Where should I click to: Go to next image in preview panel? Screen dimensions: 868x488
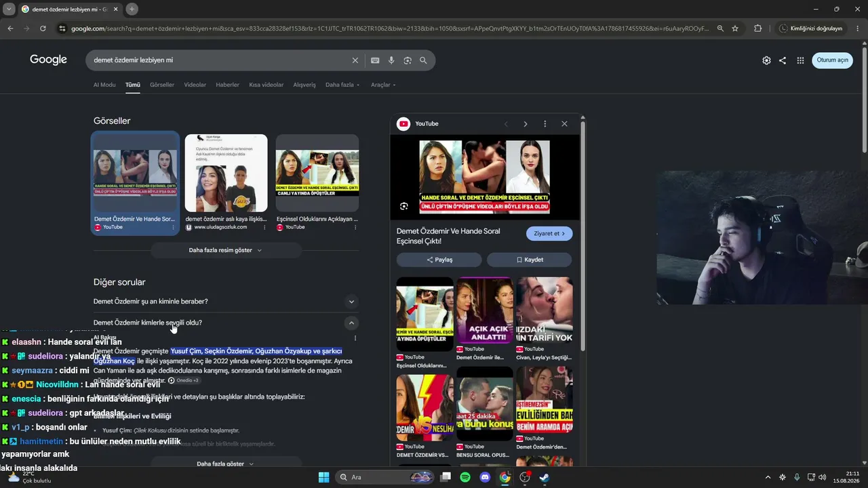coord(525,124)
